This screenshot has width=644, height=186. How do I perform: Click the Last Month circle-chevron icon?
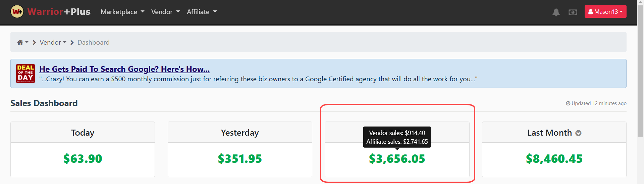(x=578, y=133)
